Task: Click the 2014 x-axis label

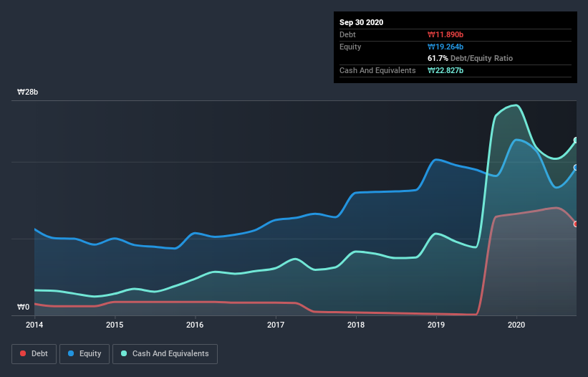Action: pos(34,325)
